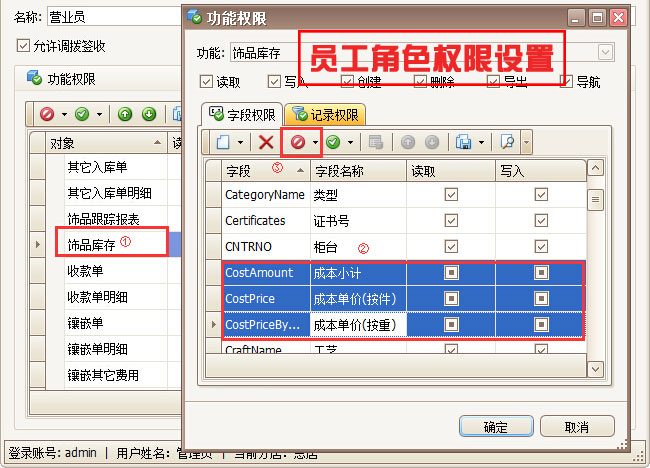650x468 pixels.
Task: Click the save disk icon in field toolbar
Action: tap(463, 143)
